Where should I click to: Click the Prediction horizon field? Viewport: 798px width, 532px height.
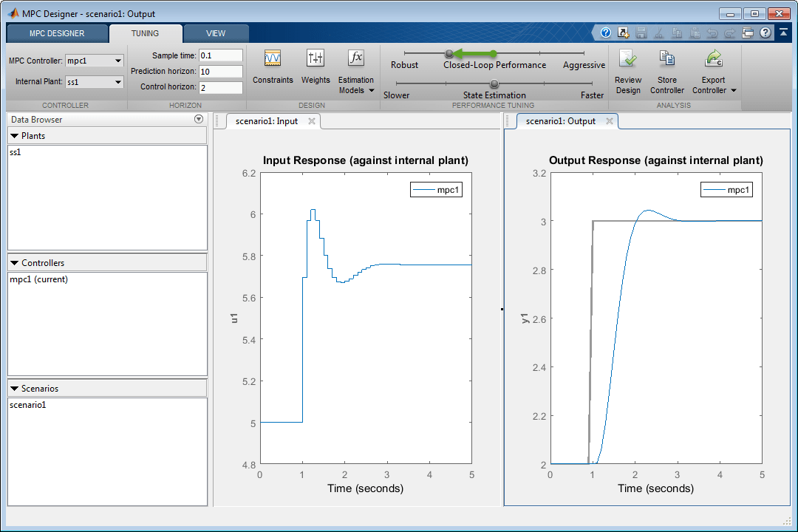221,71
